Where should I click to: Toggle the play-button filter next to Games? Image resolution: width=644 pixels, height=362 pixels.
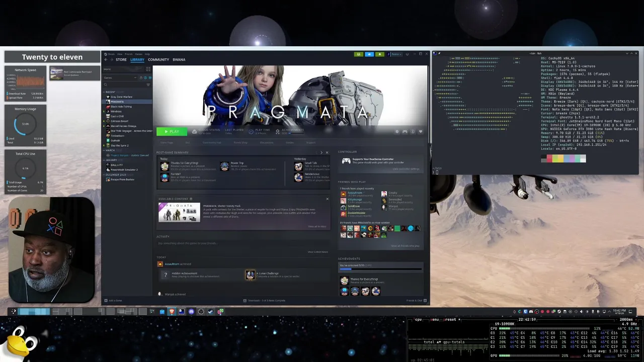tap(150, 78)
